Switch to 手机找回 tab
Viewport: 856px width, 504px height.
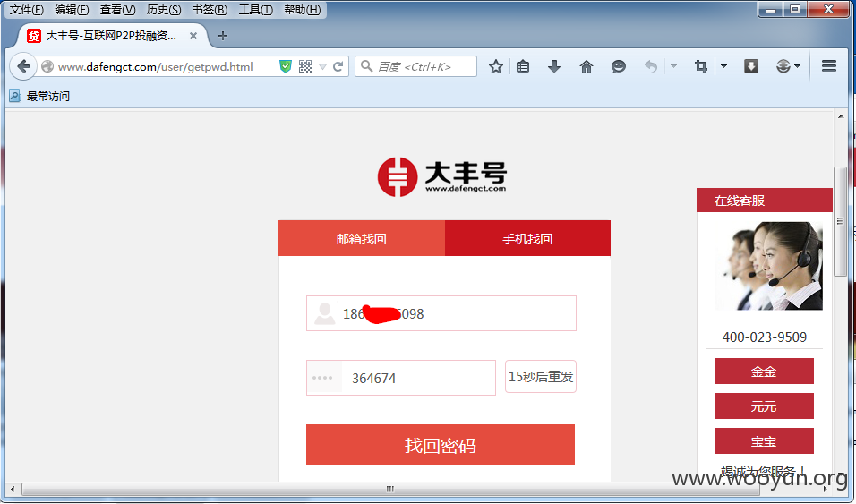pos(527,238)
